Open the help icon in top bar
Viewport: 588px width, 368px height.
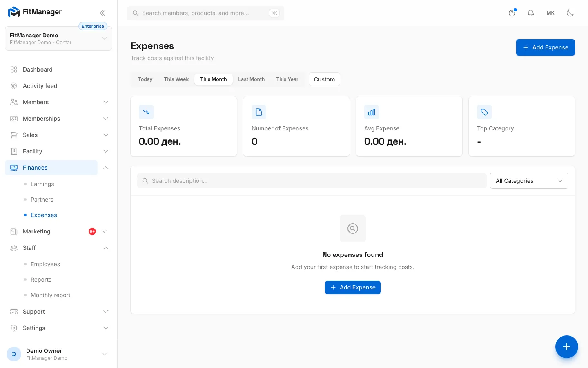point(512,13)
